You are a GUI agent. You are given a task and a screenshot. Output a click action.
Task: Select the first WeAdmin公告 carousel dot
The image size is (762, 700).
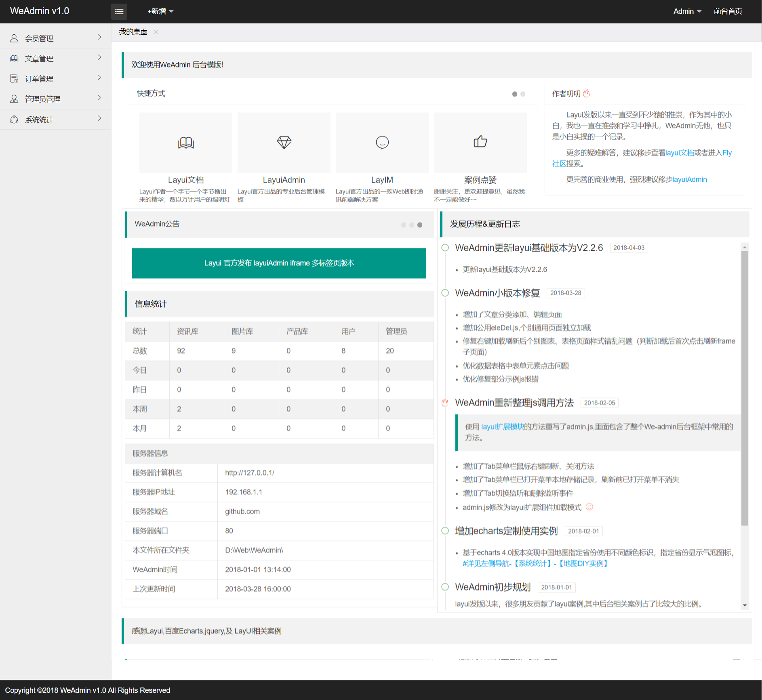tap(403, 225)
